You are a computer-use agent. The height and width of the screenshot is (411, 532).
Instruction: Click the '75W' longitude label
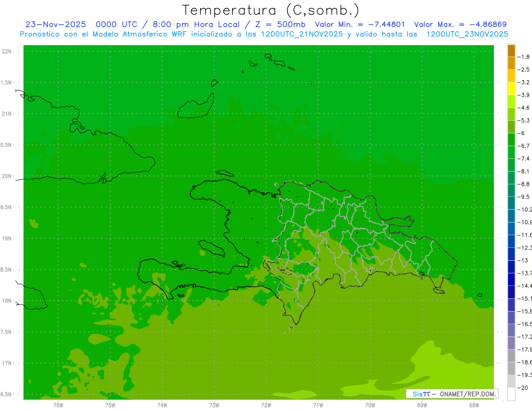(x=110, y=405)
